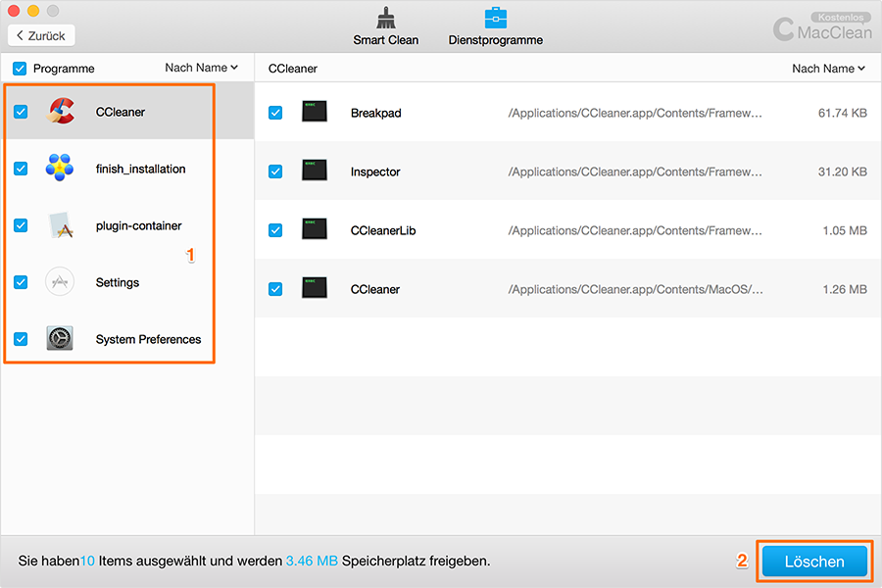This screenshot has height=588, width=882.
Task: Click the Breakpad exec file icon
Action: pos(315,112)
